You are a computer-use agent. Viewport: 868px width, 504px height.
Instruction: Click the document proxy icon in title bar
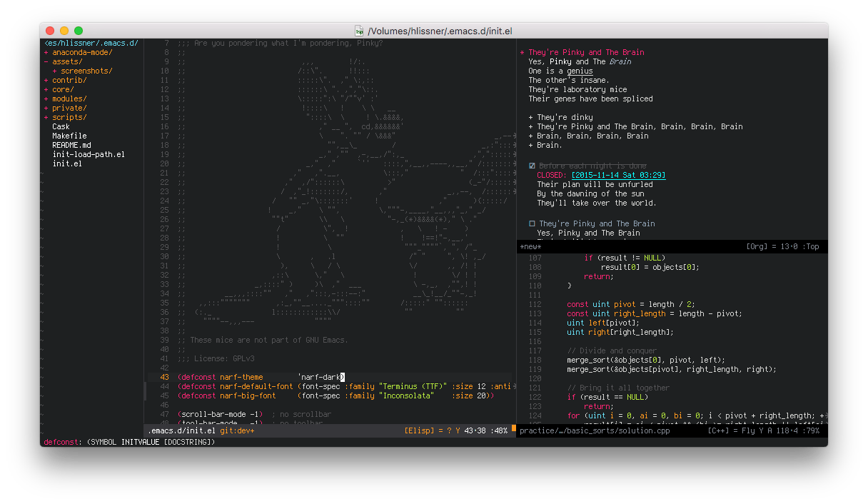(x=360, y=31)
